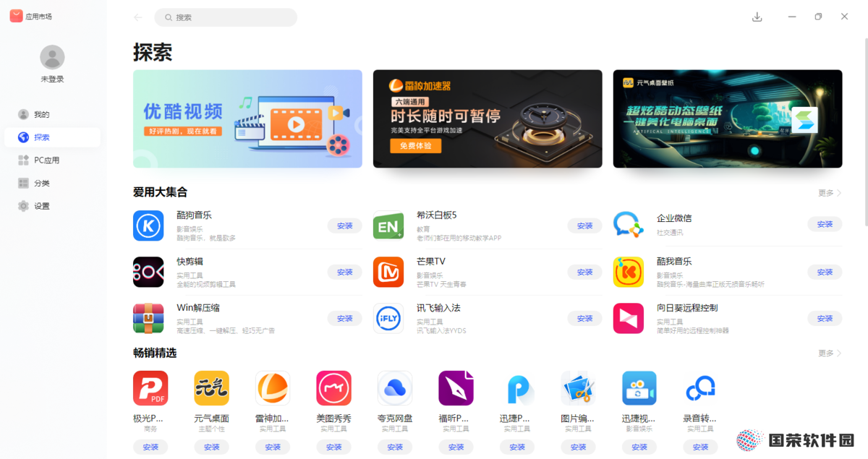Viewport: 868px width, 459px height.
Task: Click the search input field
Action: (226, 17)
